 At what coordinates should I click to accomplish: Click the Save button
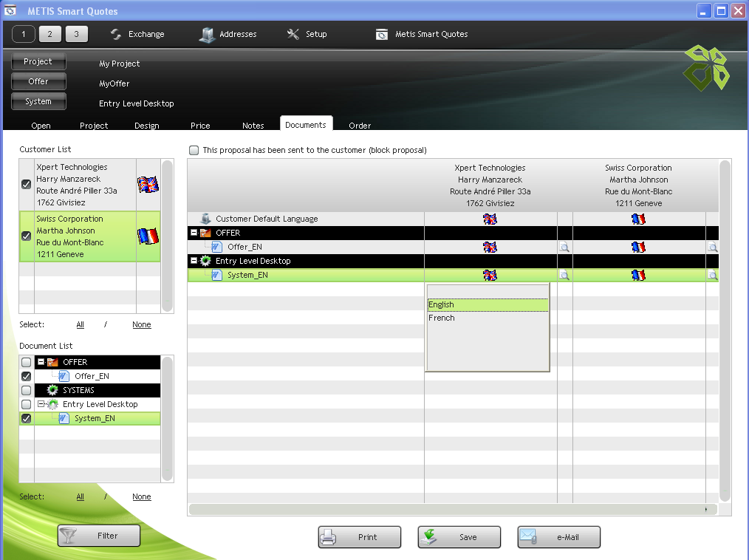459,537
